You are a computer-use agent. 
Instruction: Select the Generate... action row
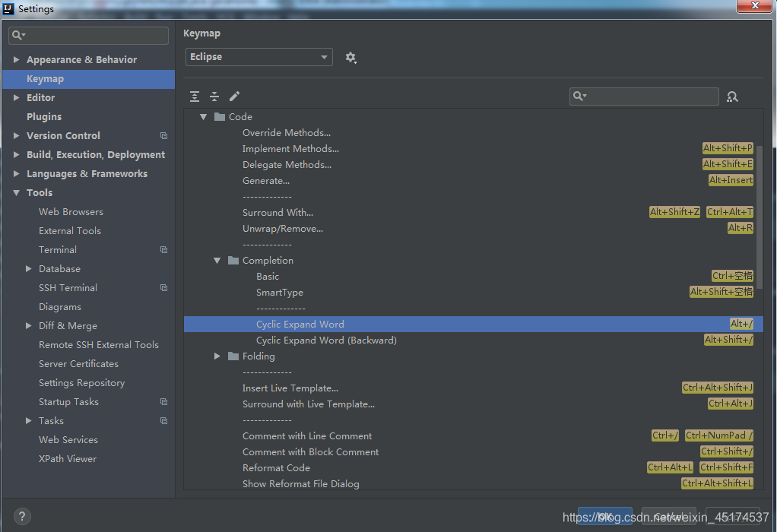[x=473, y=181]
